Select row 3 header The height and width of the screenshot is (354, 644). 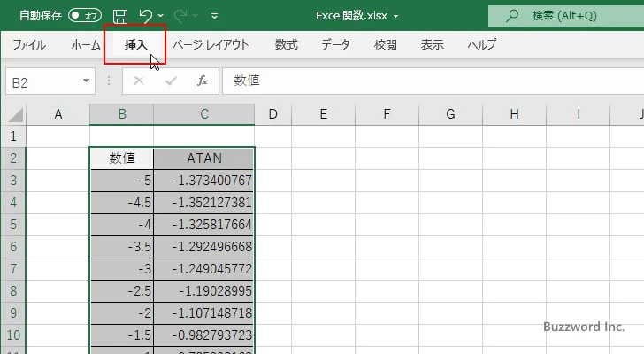coord(13,181)
